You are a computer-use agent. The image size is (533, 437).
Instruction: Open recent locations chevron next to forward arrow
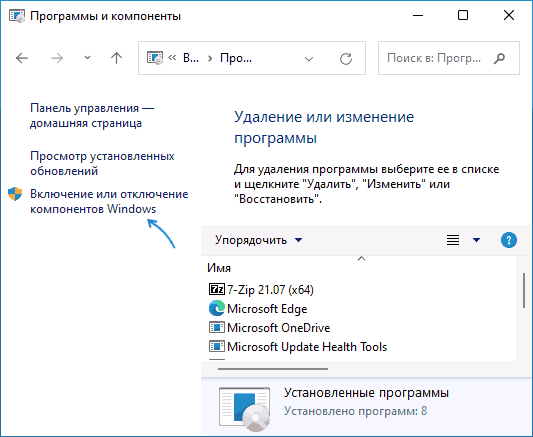[87, 58]
